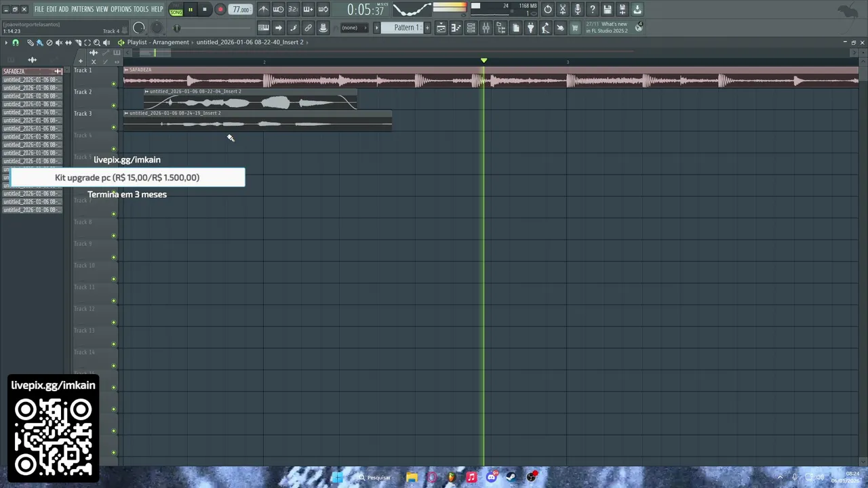This screenshot has height=488, width=868.
Task: Toggle loop recording icon
Action: (323, 9)
